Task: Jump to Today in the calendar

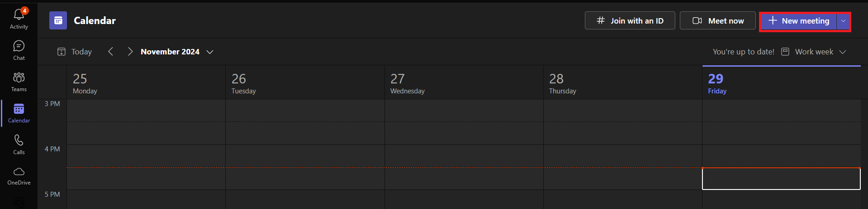Action: (x=75, y=52)
